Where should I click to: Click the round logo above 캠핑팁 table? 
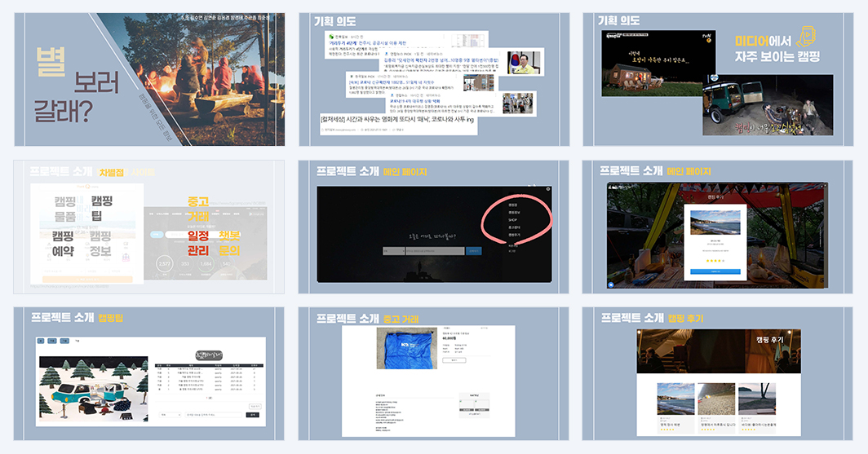pyautogui.click(x=209, y=355)
